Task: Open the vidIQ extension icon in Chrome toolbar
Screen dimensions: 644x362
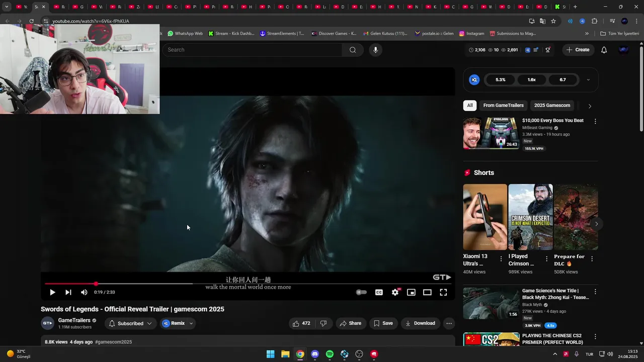Action: (582, 21)
